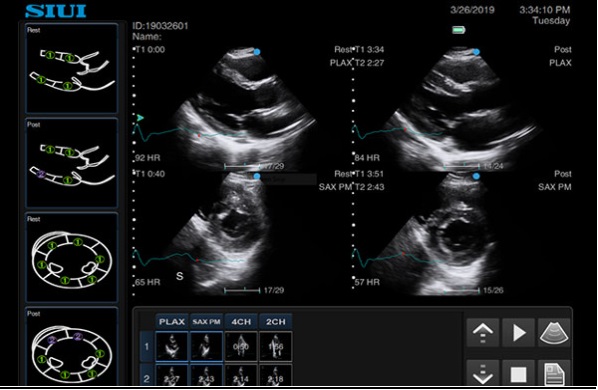The height and width of the screenshot is (390, 598).
Task: Click the T2 2:43 timer text
Action: (369, 187)
